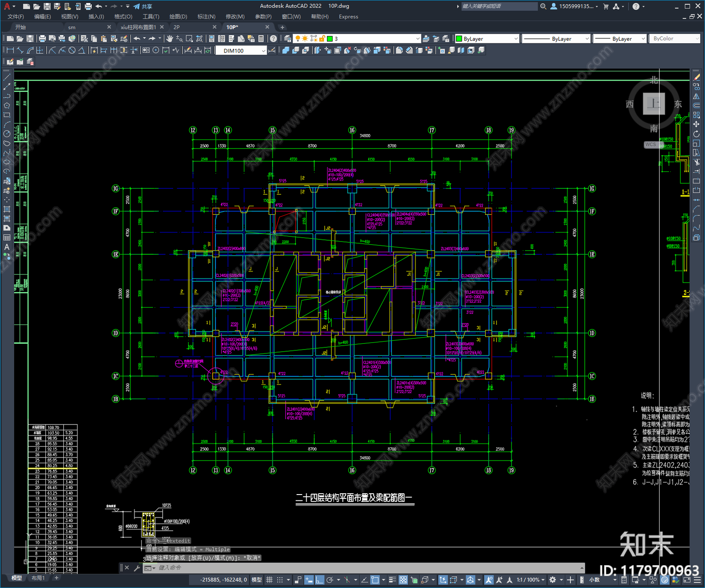
Task: Click the 上 top face of the ViewCube
Action: [x=653, y=104]
